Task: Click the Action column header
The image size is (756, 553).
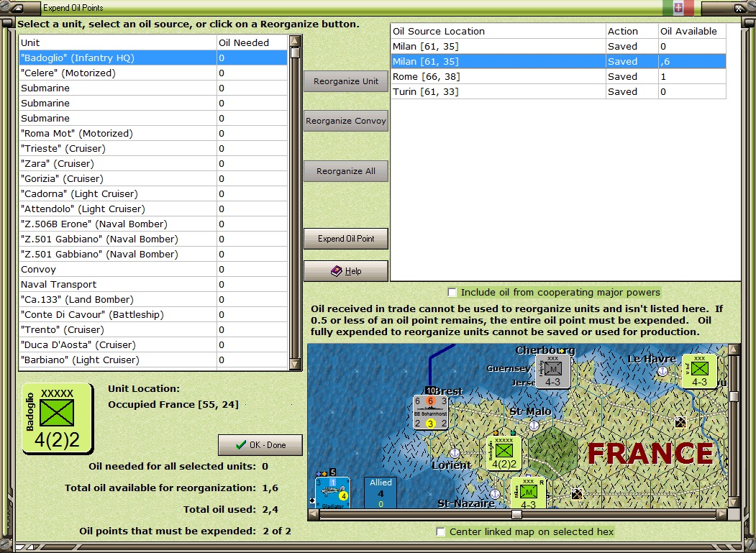Action: (x=632, y=31)
